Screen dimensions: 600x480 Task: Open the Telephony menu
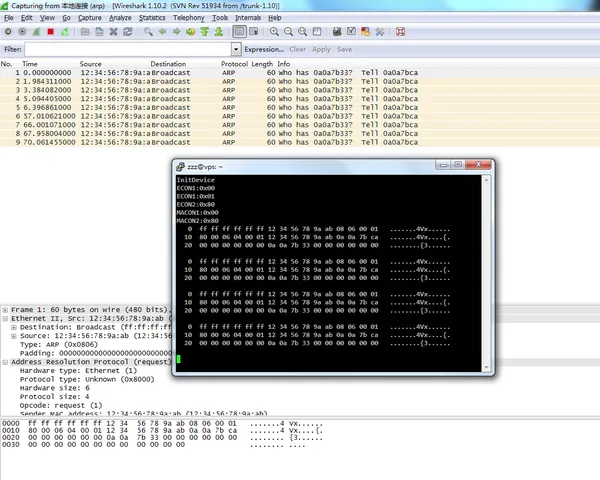[x=189, y=18]
